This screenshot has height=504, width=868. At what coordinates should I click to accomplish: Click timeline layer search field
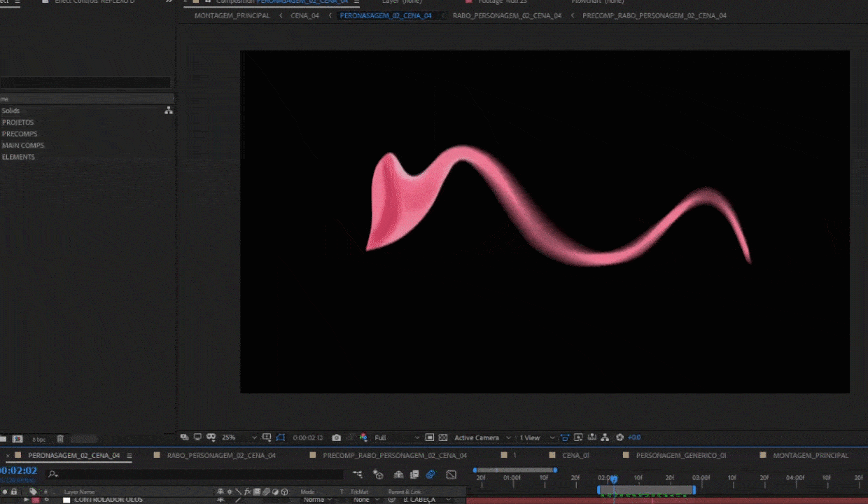[x=196, y=475]
